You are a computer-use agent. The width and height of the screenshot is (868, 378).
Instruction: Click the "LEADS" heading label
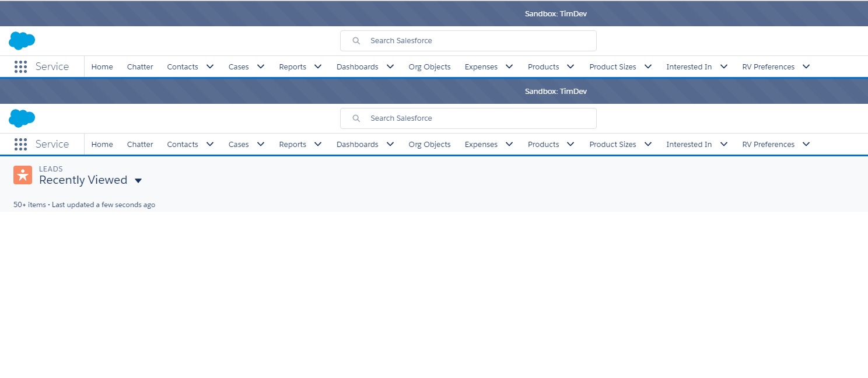pos(51,169)
